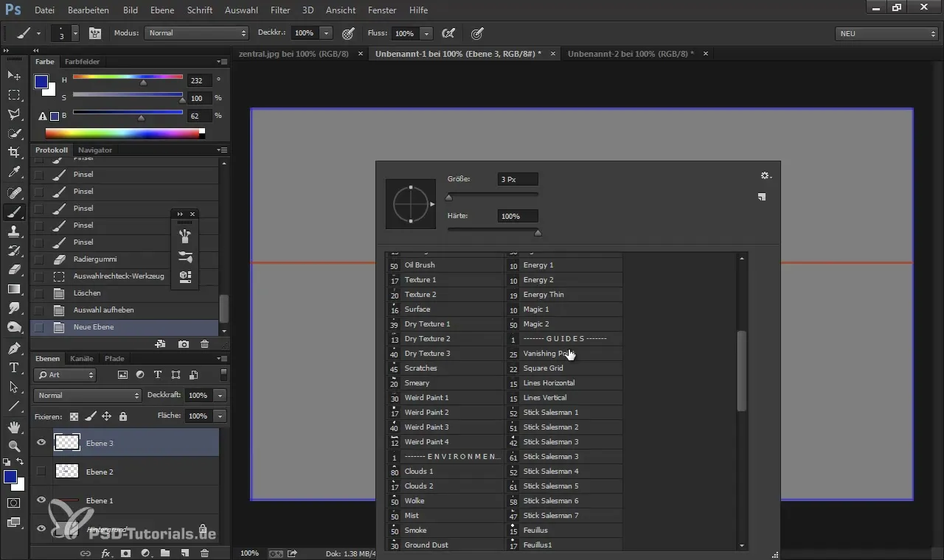Select the Eraser tool
The image size is (944, 560).
[x=14, y=270]
